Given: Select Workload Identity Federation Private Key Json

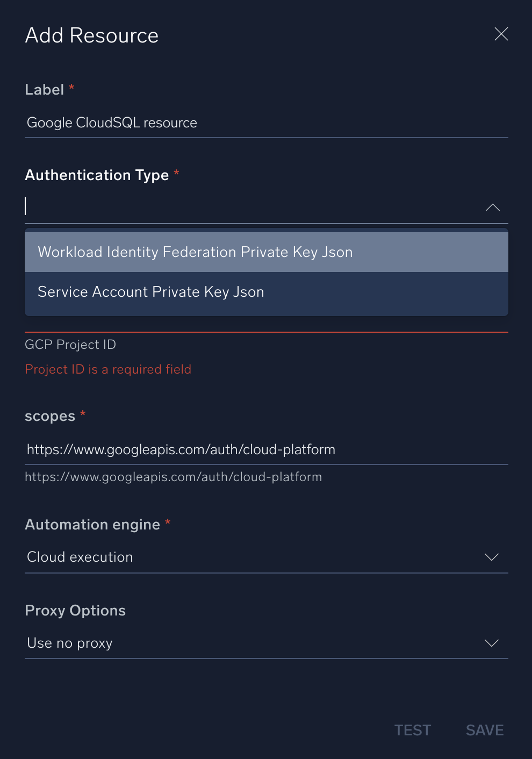Looking at the screenshot, I should click(195, 252).
